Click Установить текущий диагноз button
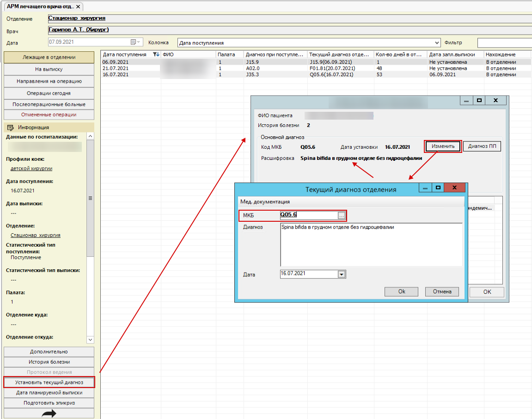 point(49,383)
